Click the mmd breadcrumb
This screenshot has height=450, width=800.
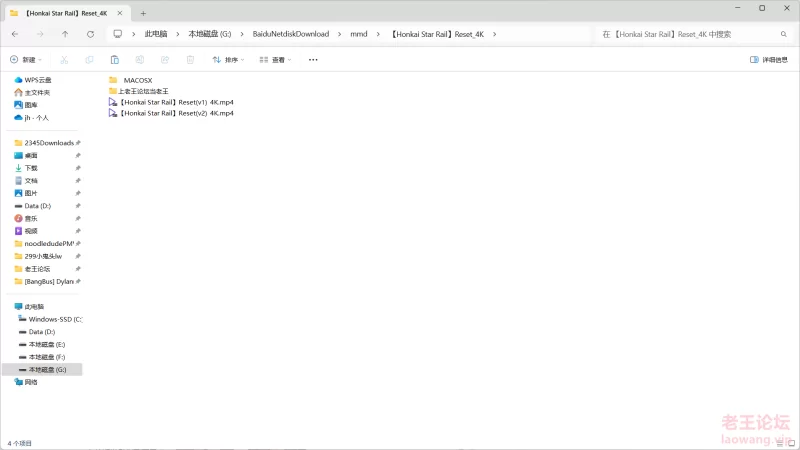[359, 34]
